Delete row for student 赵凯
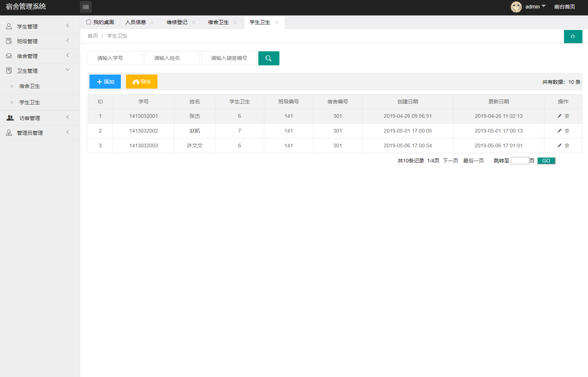The width and height of the screenshot is (588, 377). tap(567, 131)
